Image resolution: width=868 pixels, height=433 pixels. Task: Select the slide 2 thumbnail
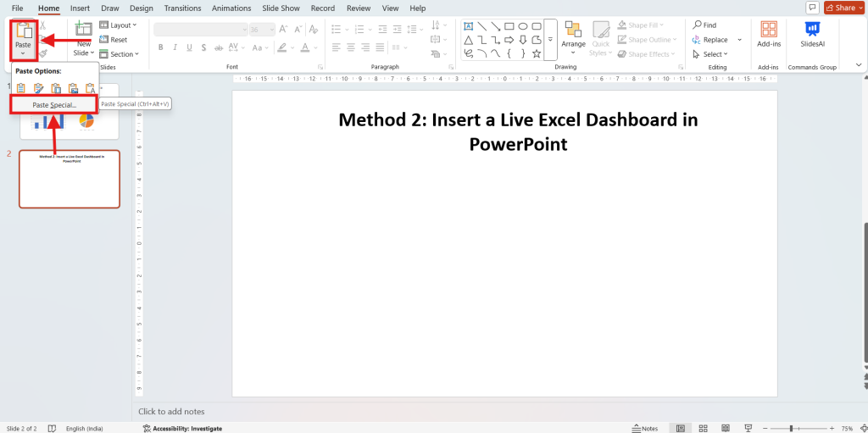pyautogui.click(x=70, y=179)
